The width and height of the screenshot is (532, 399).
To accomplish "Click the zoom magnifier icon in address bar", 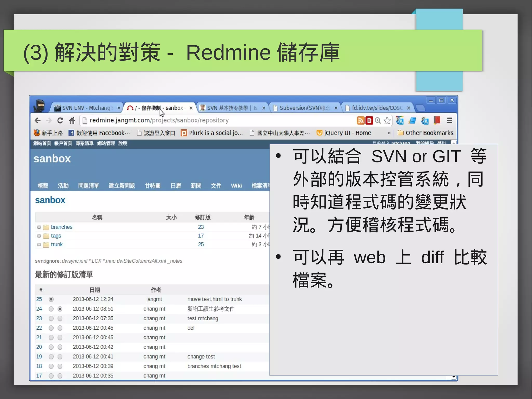I will (x=378, y=120).
